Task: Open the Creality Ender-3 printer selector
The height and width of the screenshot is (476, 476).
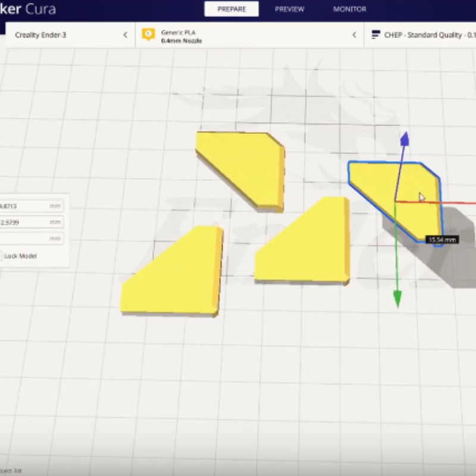Action: (x=70, y=35)
